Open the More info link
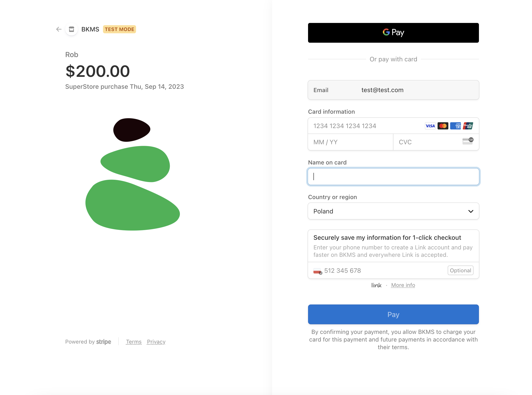This screenshot has height=395, width=532. [403, 285]
